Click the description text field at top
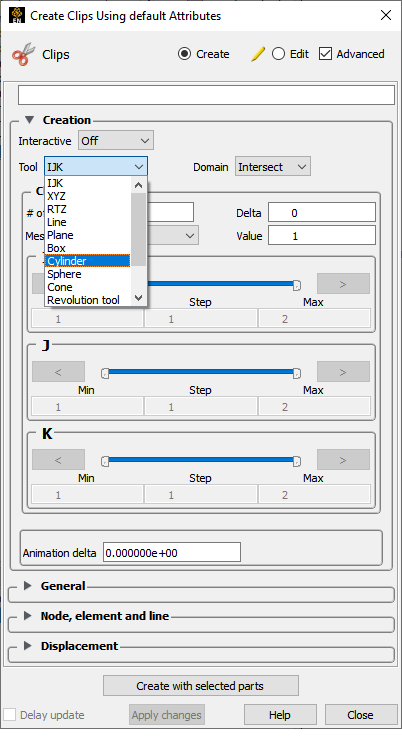 click(x=206, y=95)
